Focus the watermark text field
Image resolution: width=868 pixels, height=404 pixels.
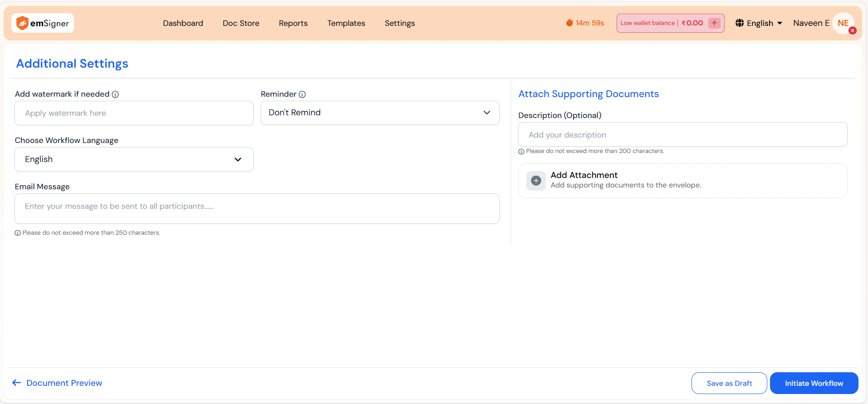[x=134, y=113]
